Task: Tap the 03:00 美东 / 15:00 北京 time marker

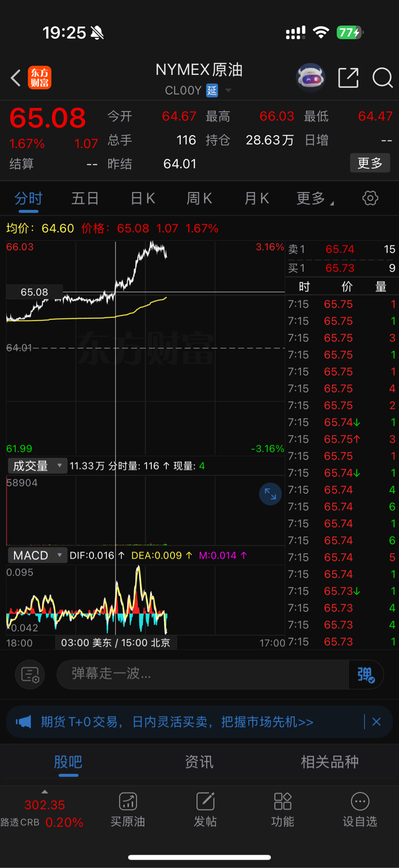Action: [116, 643]
